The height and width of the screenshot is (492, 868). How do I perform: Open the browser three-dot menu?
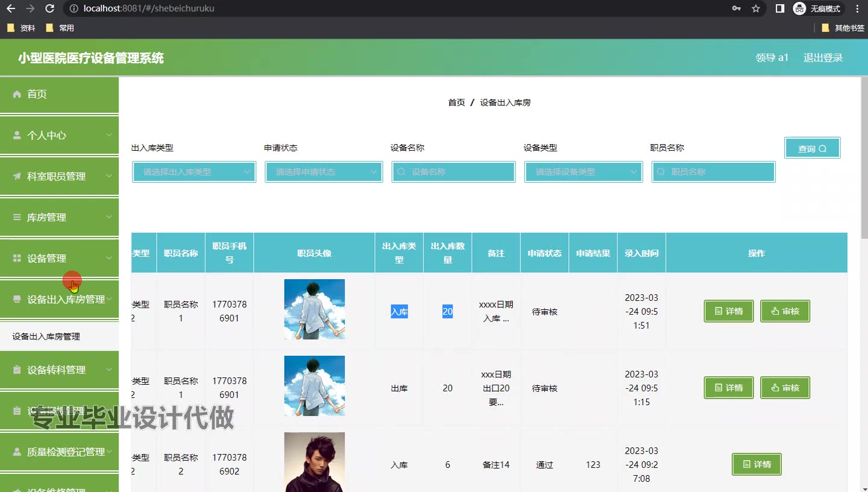coord(857,8)
